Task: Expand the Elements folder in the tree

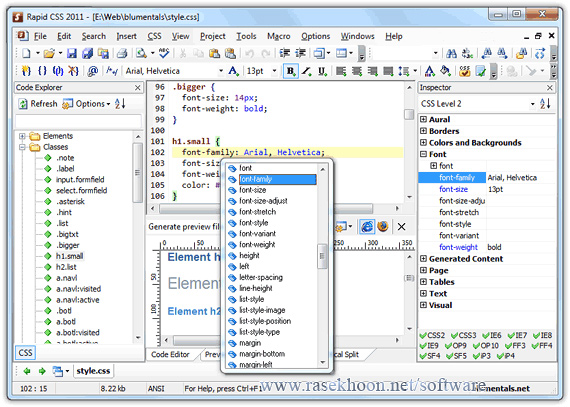Action: pyautogui.click(x=23, y=136)
